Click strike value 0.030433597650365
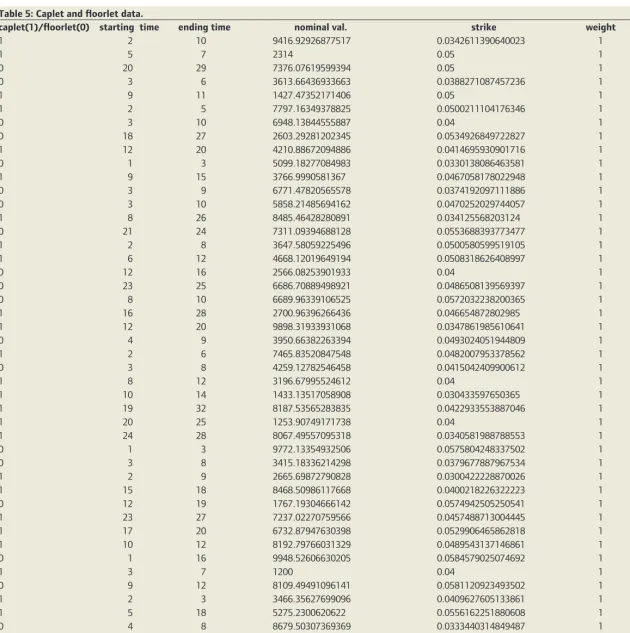 (x=478, y=395)
